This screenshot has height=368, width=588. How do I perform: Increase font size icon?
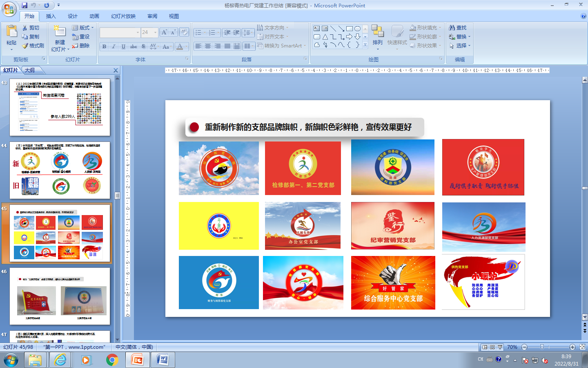[x=164, y=32]
